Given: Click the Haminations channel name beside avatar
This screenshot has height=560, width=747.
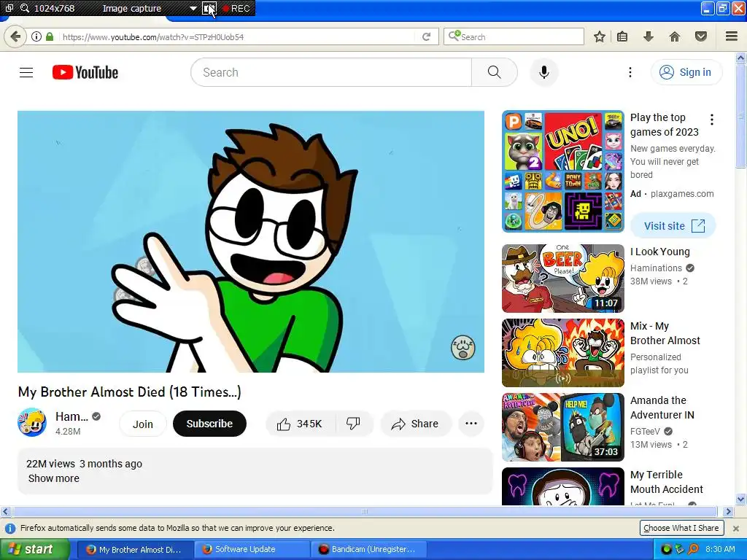Looking at the screenshot, I should pyautogui.click(x=71, y=416).
